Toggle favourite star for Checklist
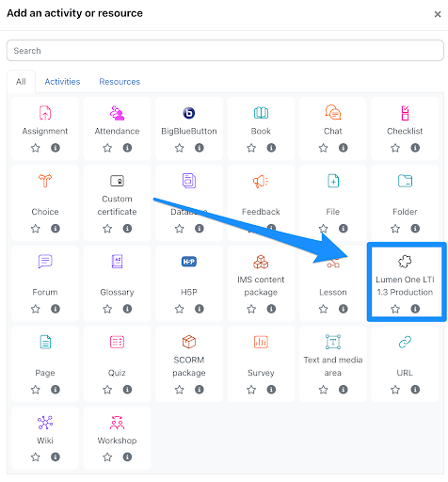448x482 pixels. (x=395, y=148)
